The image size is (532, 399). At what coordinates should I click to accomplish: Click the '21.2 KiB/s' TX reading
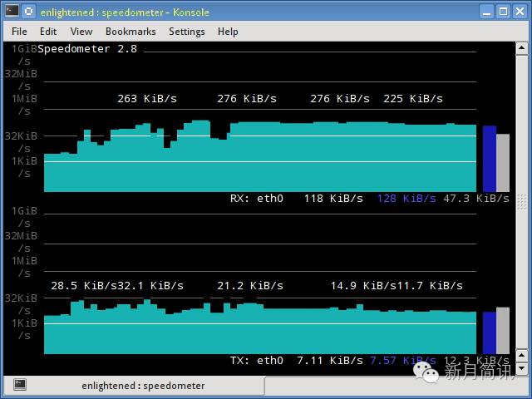pos(250,286)
